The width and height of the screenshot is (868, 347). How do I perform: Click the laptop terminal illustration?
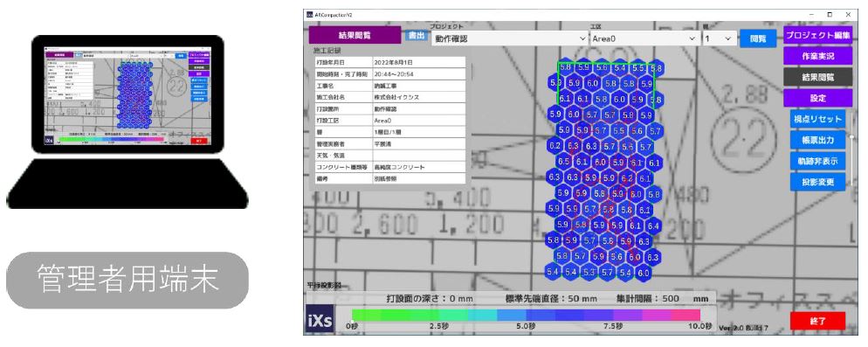127,122
